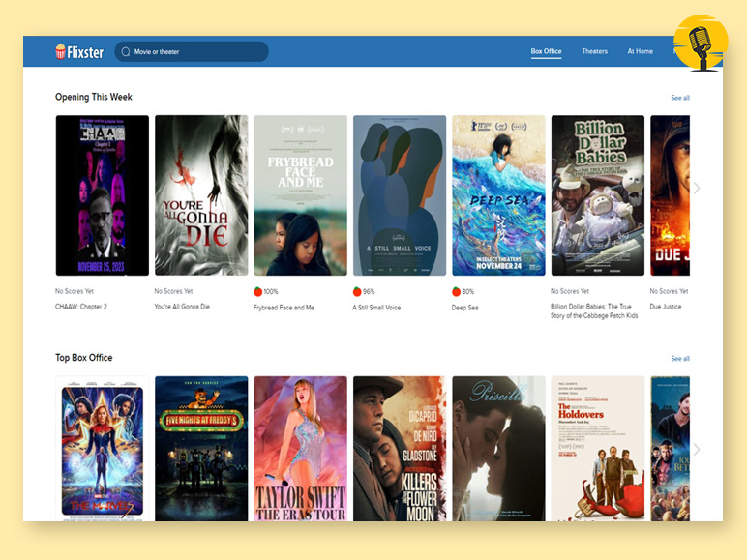The height and width of the screenshot is (560, 747).
Task: Click Billion Dollar Babies title text
Action: [x=594, y=311]
